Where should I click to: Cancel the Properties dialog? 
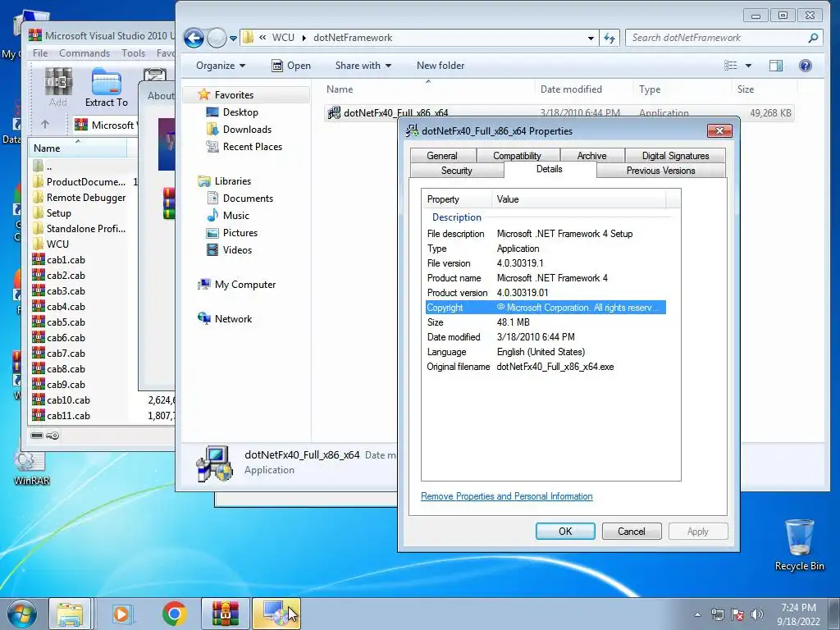pos(631,531)
